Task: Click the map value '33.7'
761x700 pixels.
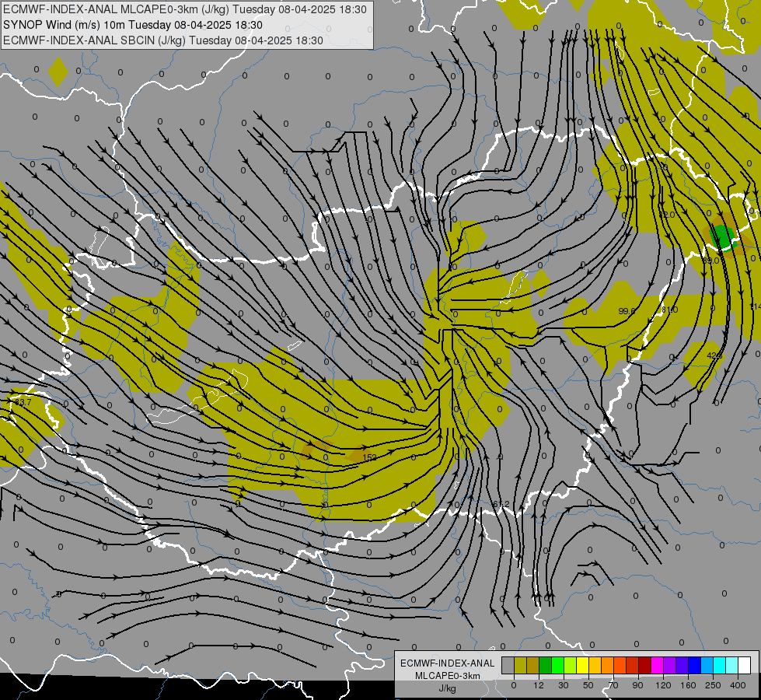Action: (x=23, y=403)
